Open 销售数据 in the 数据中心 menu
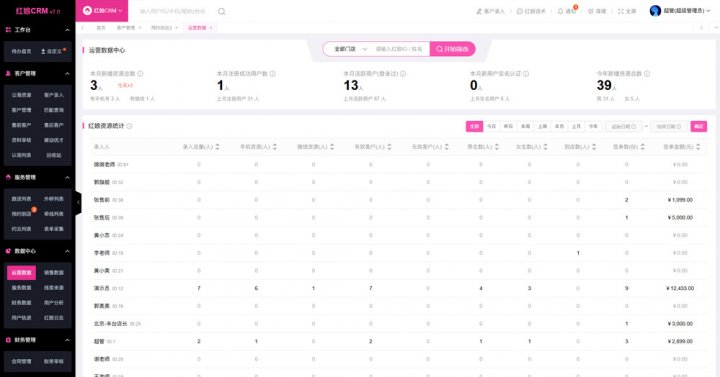The width and height of the screenshot is (720, 377). point(54,273)
